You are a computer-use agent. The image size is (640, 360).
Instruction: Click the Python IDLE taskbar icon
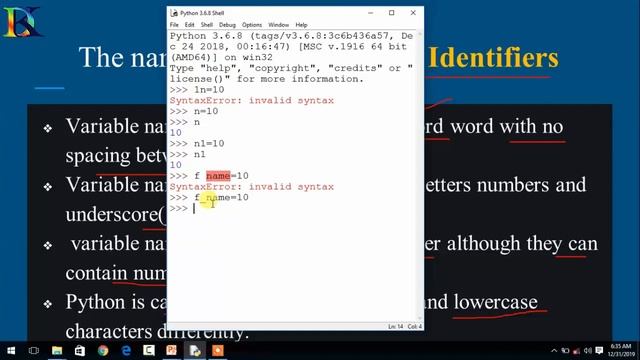tap(195, 351)
